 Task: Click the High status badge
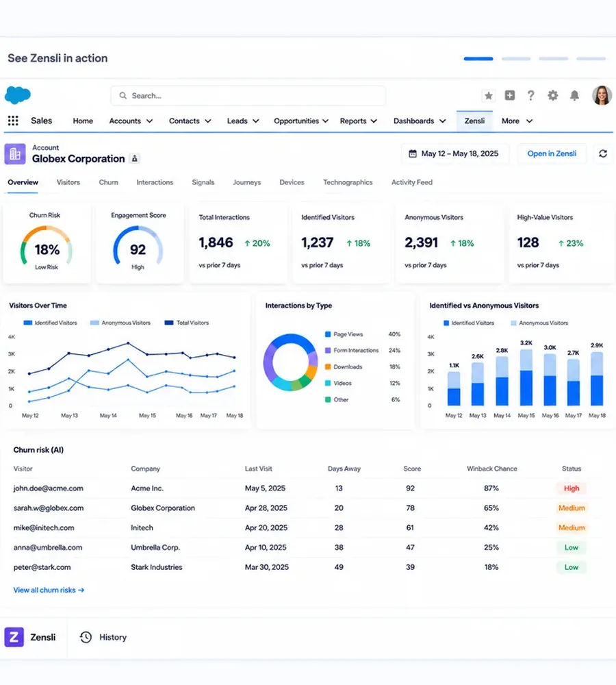tap(572, 488)
